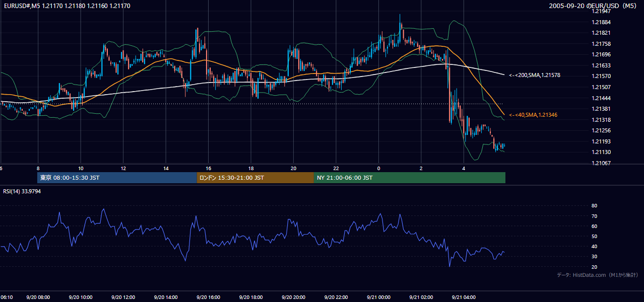Image resolution: width=644 pixels, height=302 pixels.
Task: Click hour label 20 under price chart
Action: (x=293, y=168)
